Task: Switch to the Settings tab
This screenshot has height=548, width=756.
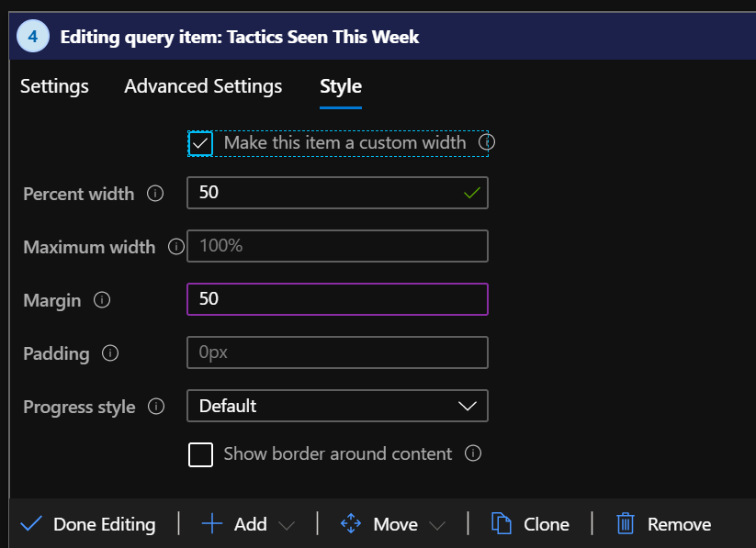Action: pyautogui.click(x=54, y=86)
